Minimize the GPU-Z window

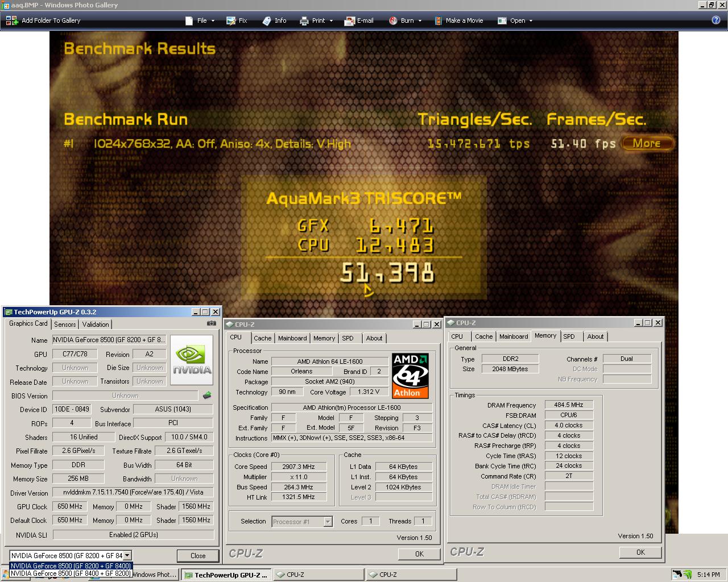(x=196, y=312)
